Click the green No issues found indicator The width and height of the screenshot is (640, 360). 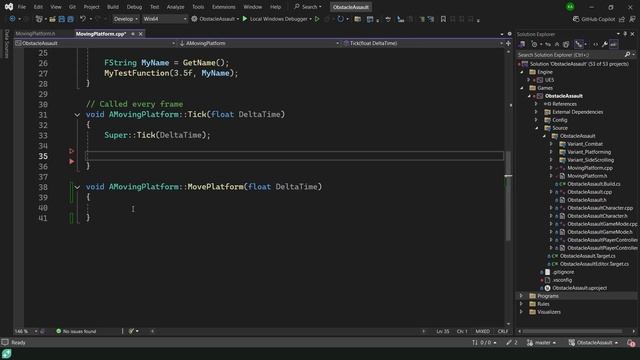coord(76,331)
